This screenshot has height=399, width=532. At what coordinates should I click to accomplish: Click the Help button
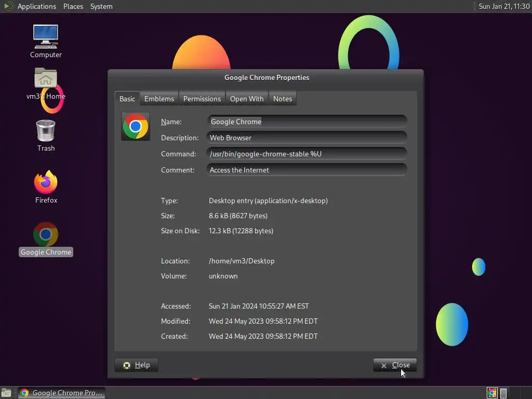coord(137,365)
